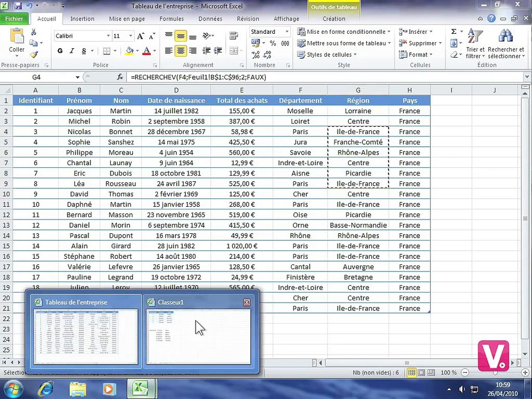Image resolution: width=532 pixels, height=399 pixels.
Task: Switch to the Formules tab
Action: (x=172, y=19)
